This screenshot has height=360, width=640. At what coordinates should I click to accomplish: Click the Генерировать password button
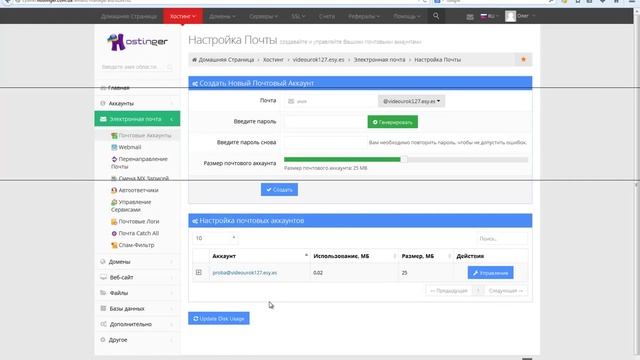tap(393, 122)
